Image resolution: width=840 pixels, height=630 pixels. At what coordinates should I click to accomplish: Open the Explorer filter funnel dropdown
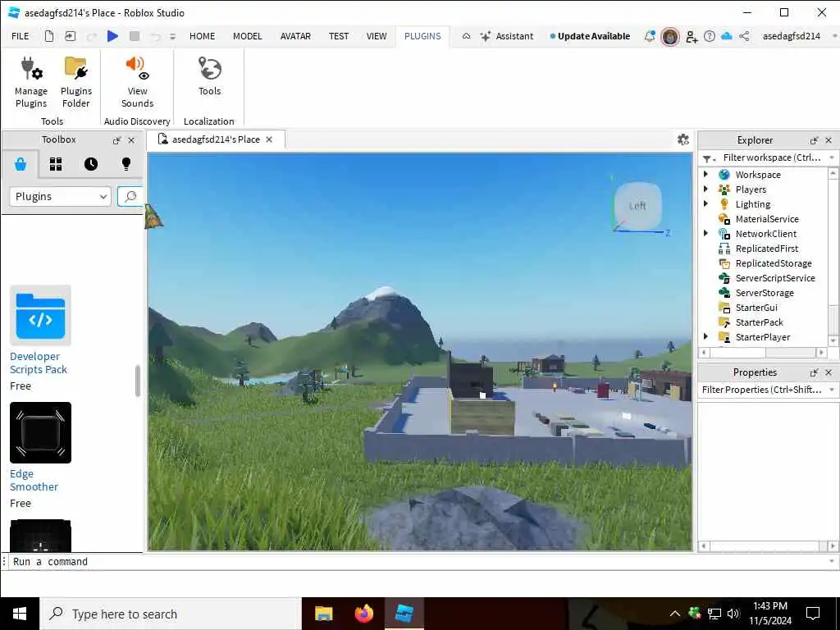coord(709,158)
